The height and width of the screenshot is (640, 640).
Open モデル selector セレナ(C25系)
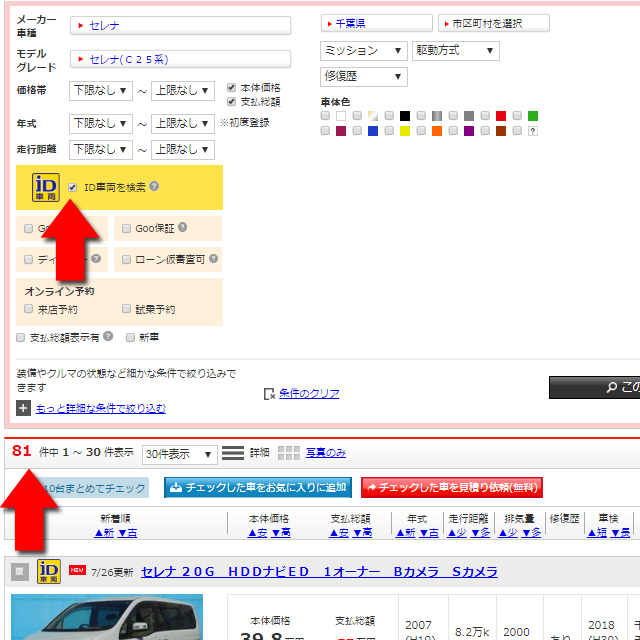(x=180, y=59)
